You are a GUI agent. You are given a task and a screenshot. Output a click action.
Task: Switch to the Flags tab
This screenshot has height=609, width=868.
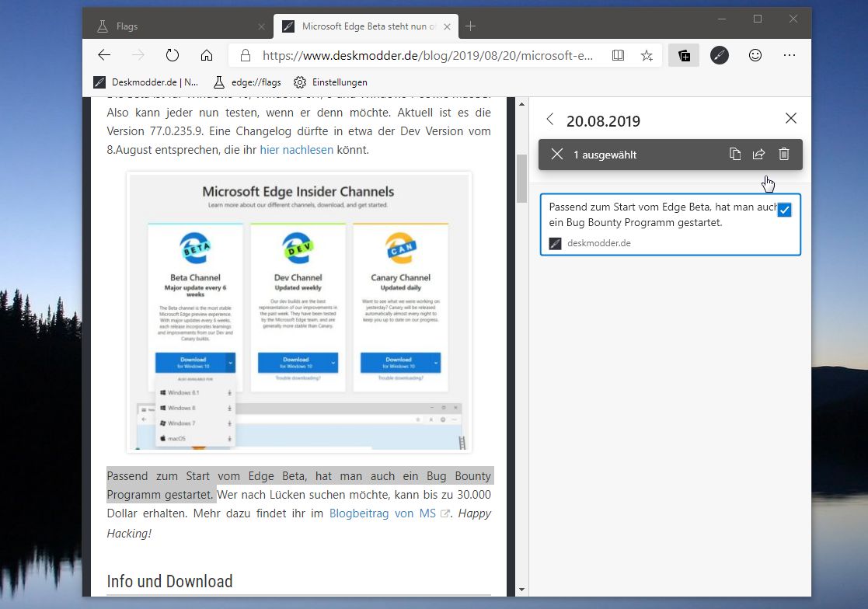[178, 26]
